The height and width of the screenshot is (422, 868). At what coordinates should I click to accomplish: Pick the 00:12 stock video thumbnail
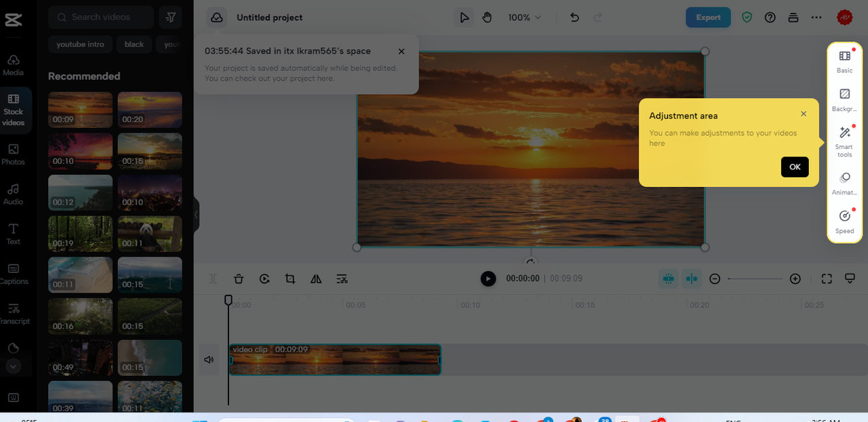(x=80, y=192)
